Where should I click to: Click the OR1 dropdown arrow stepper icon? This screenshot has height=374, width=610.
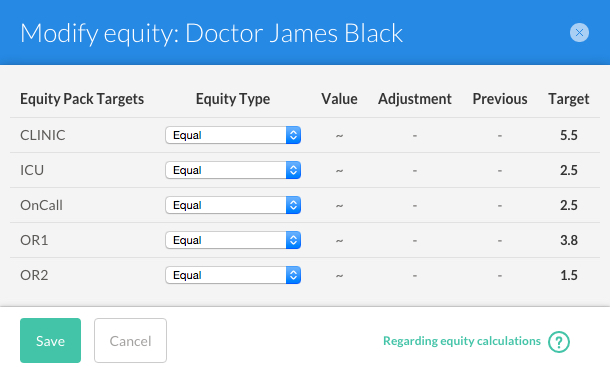pyautogui.click(x=293, y=240)
